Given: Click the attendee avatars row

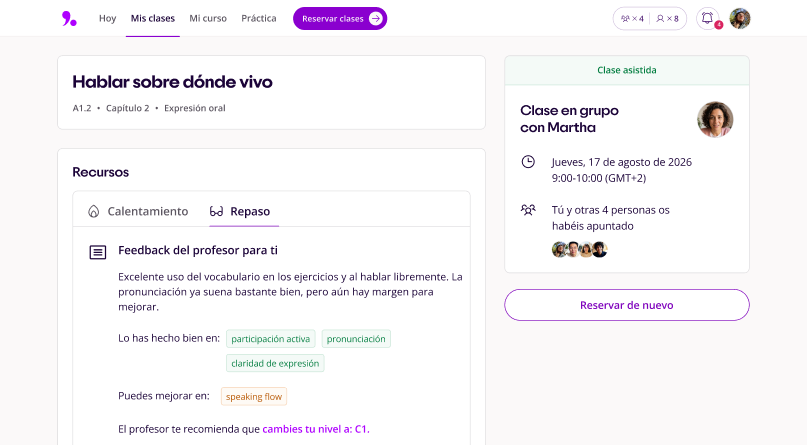Looking at the screenshot, I should pos(580,250).
